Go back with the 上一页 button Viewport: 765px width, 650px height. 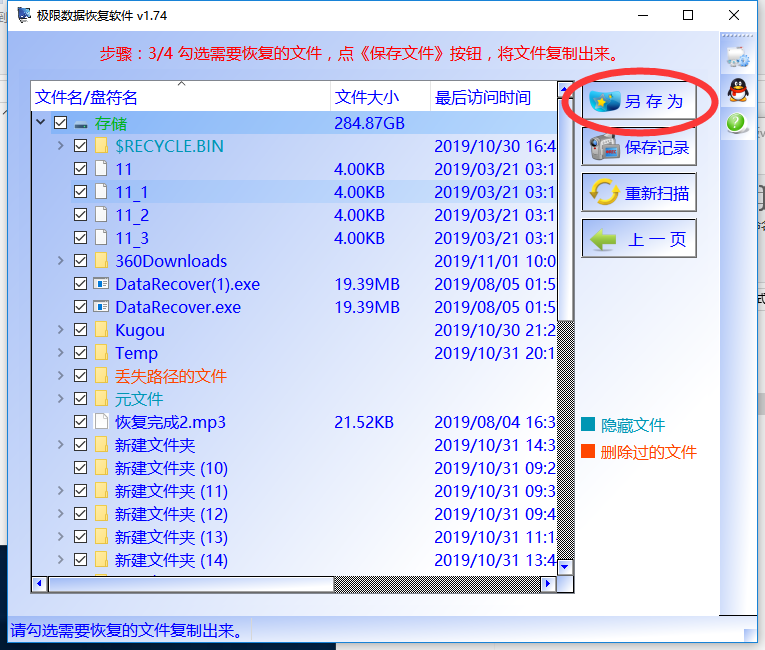(639, 239)
